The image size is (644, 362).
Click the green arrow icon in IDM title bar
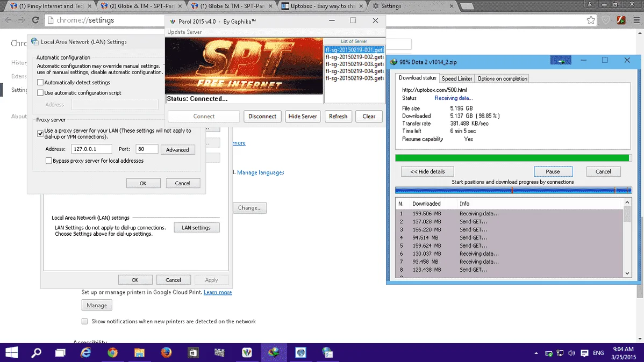coord(561,61)
